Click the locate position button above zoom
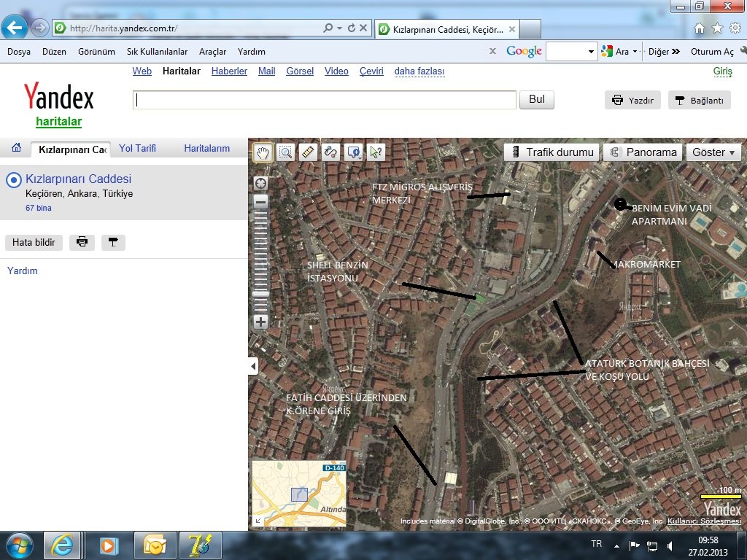Viewport: 747px width, 560px height. (260, 183)
